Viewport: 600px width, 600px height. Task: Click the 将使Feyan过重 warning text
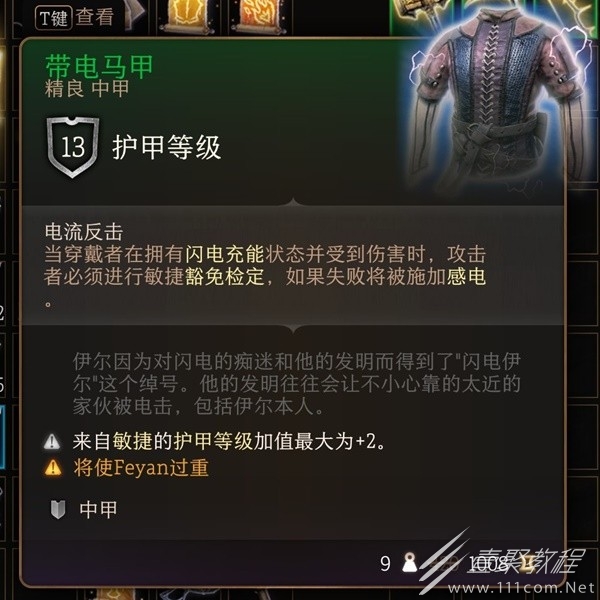(141, 467)
